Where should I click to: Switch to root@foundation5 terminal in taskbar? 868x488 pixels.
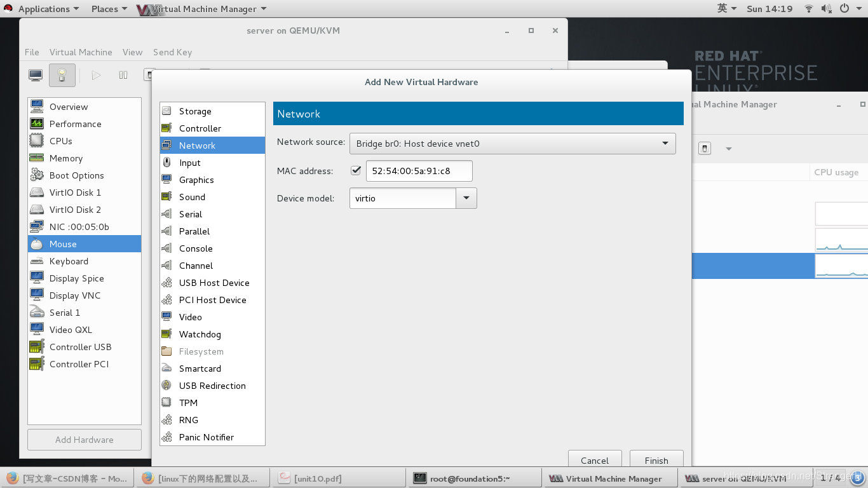point(474,478)
